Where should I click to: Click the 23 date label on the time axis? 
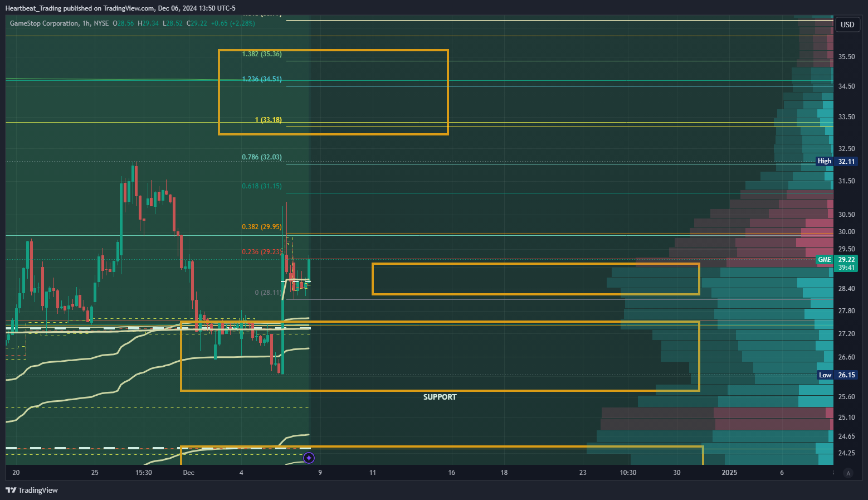click(583, 473)
